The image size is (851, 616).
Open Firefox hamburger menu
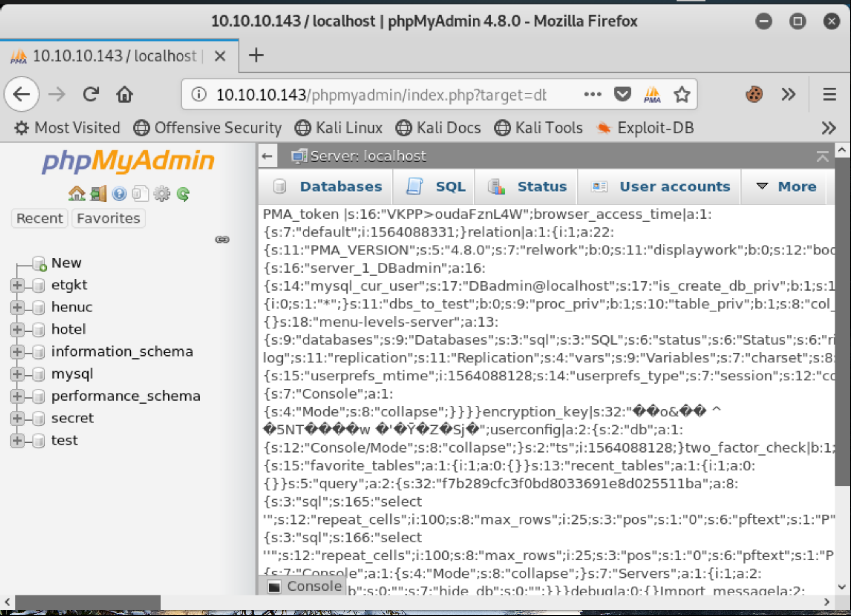829,94
